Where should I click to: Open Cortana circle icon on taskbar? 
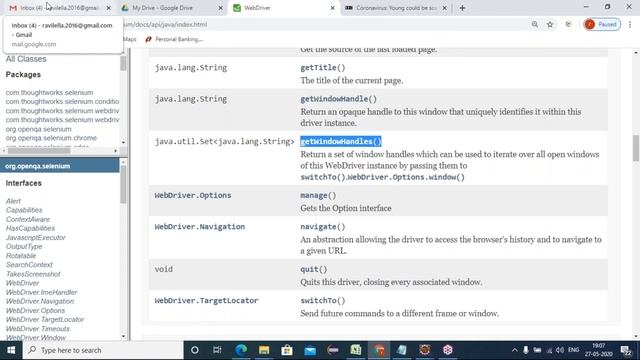(x=195, y=350)
